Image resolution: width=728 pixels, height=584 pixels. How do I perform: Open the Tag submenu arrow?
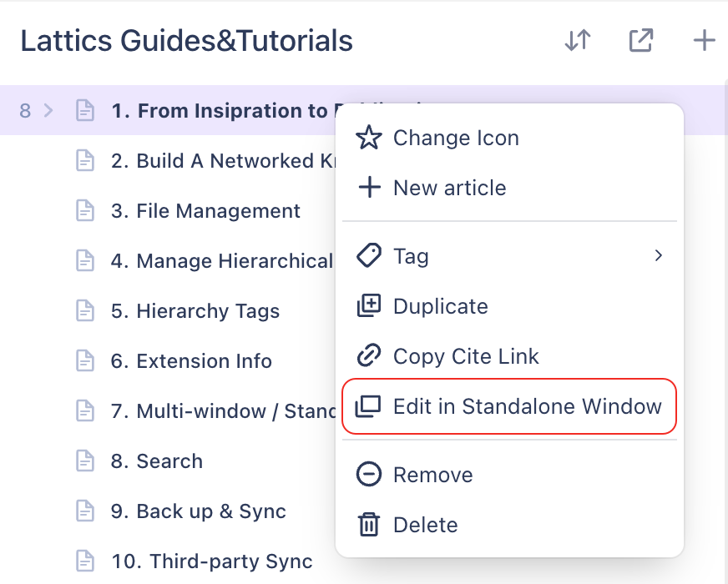tap(659, 255)
